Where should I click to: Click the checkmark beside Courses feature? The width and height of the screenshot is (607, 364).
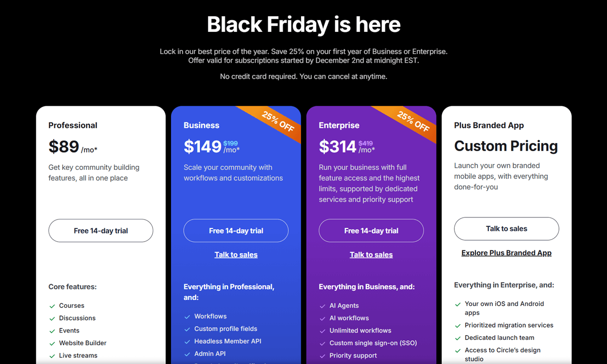pyautogui.click(x=52, y=305)
